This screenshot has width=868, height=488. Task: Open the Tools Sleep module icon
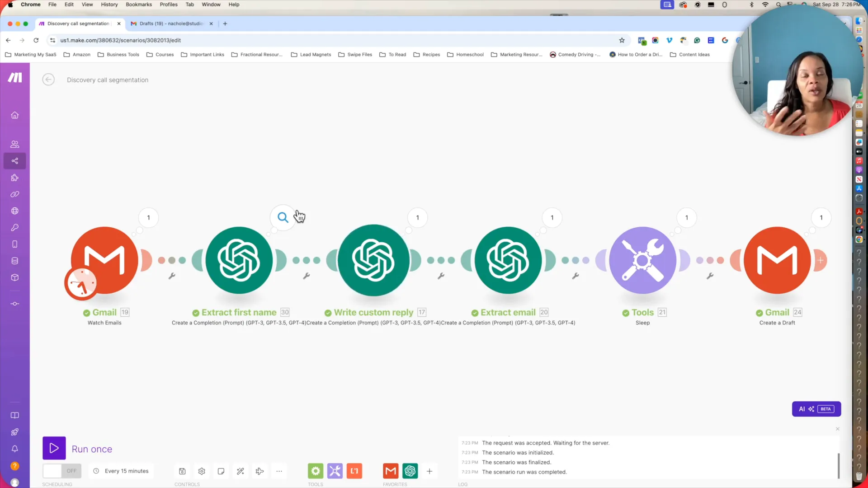click(643, 260)
